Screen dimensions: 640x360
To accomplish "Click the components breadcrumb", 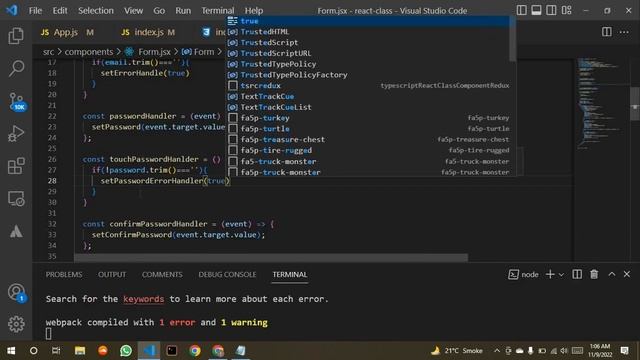I will [89, 52].
